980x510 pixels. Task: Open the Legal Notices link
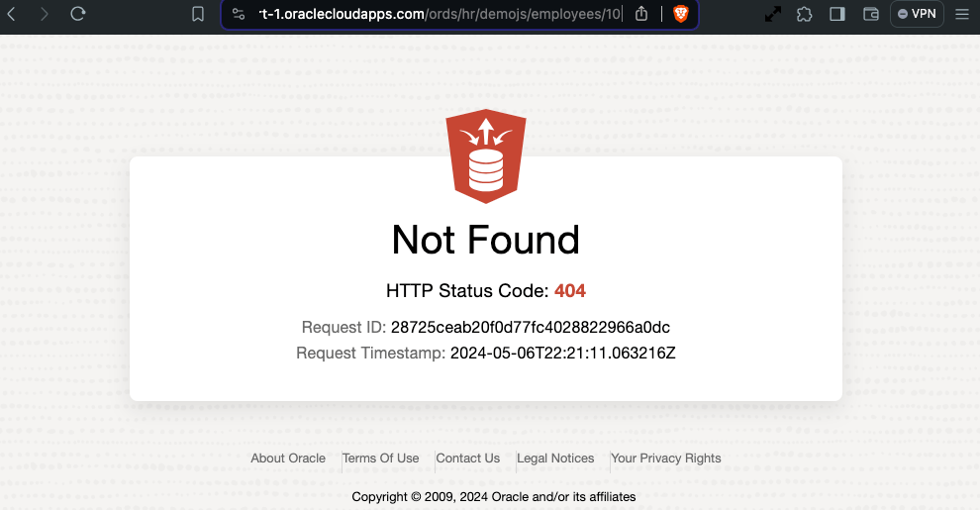pyautogui.click(x=555, y=459)
